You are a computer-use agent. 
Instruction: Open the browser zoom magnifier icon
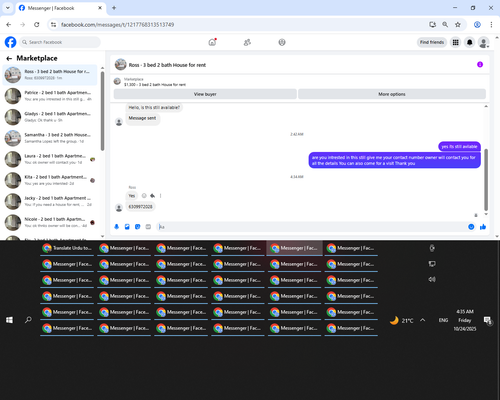coord(445,25)
